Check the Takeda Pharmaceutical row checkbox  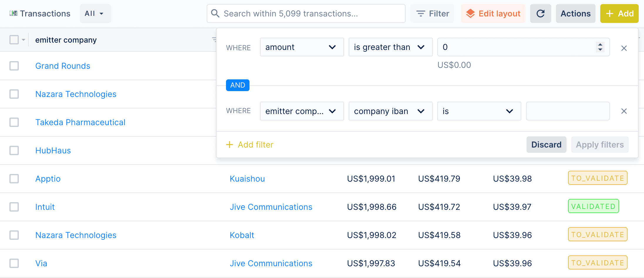click(x=14, y=122)
